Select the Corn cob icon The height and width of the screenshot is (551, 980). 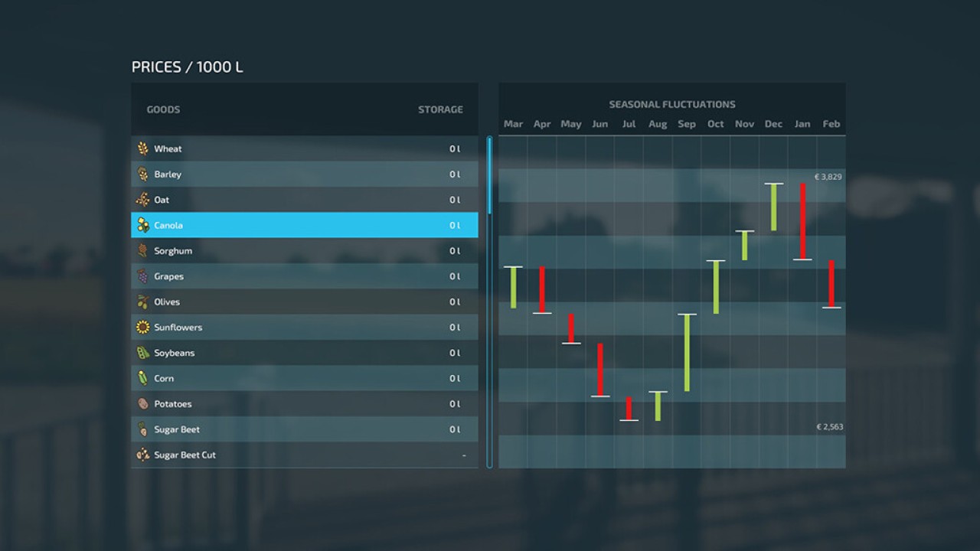click(x=142, y=378)
